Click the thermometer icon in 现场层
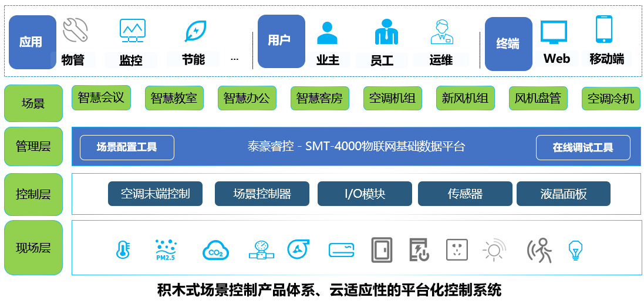The image size is (644, 304). pyautogui.click(x=123, y=249)
